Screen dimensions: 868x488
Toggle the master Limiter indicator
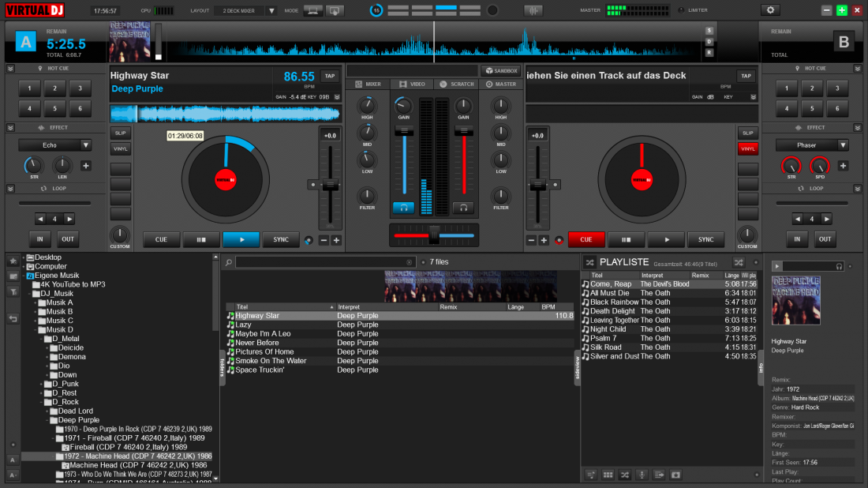(x=682, y=10)
